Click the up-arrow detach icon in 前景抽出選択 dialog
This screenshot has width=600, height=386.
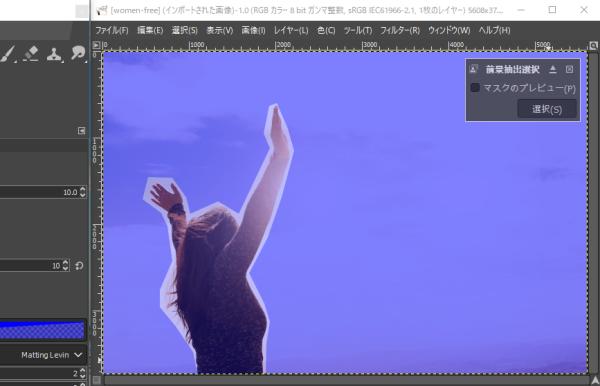[553, 69]
